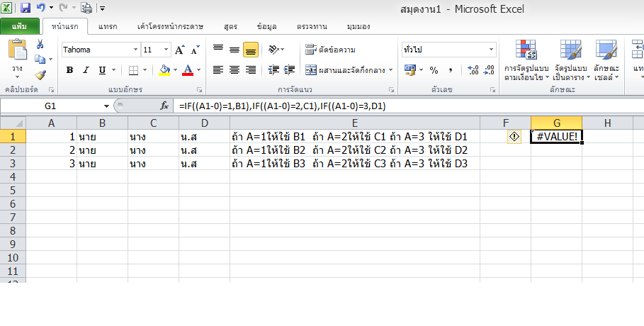This screenshot has height=326, width=644.
Task: Center text horizontally
Action: point(235,70)
